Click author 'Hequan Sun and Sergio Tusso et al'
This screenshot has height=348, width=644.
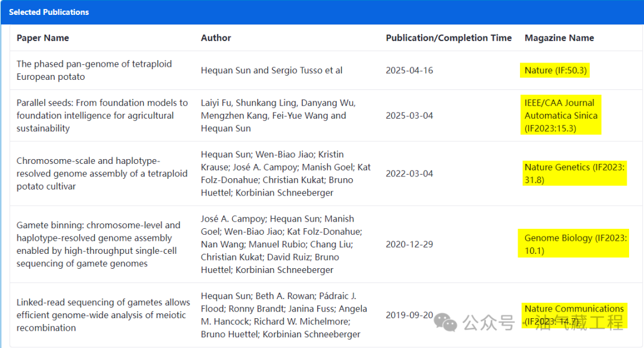[x=271, y=70]
